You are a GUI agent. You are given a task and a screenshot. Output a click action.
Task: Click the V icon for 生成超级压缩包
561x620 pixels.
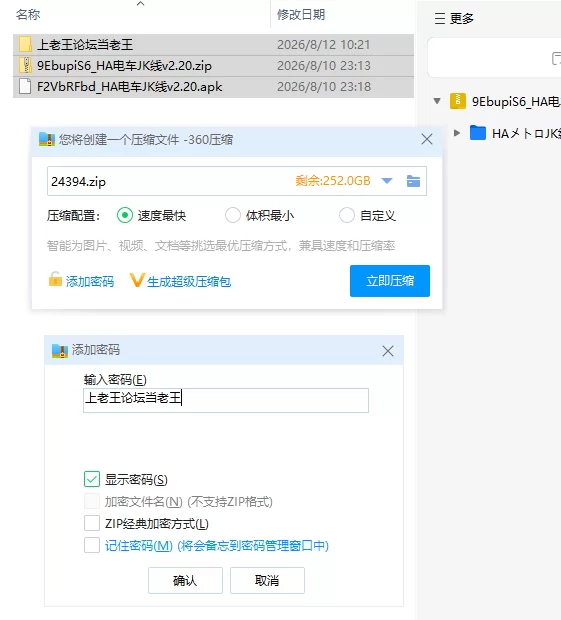tap(137, 280)
